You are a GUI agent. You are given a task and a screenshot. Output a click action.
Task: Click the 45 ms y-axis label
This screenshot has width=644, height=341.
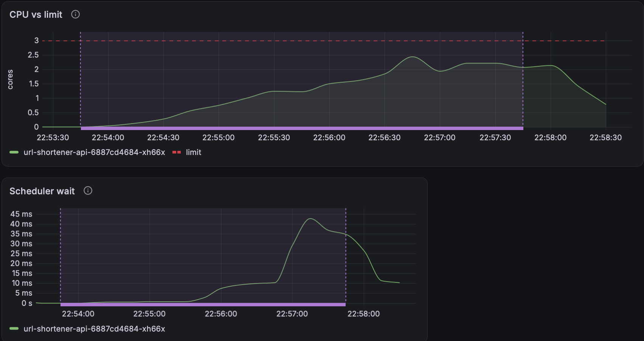coord(21,214)
